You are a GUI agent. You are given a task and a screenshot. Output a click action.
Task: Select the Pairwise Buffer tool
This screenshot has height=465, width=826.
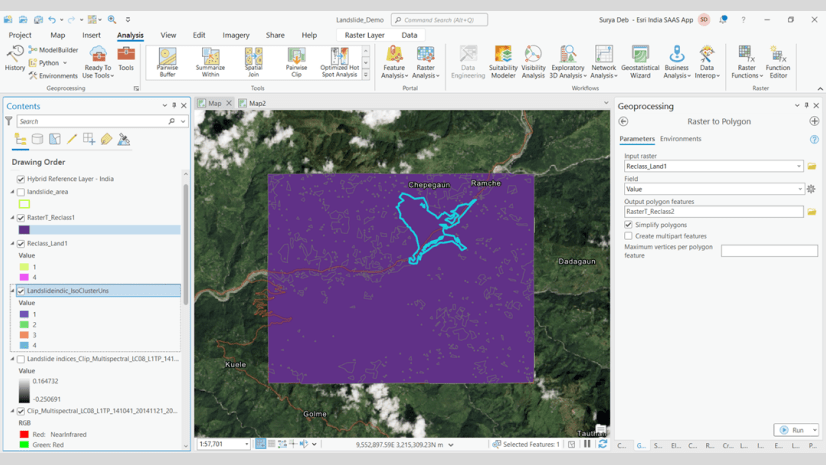tap(168, 63)
